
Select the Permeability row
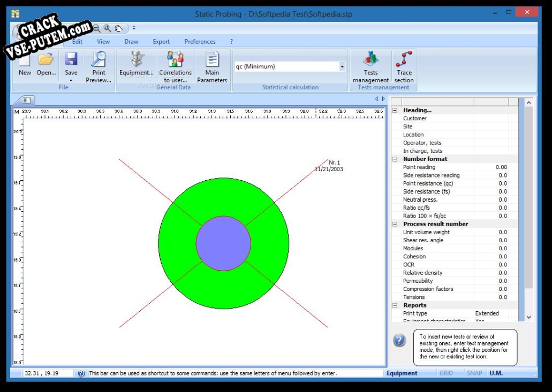point(455,281)
